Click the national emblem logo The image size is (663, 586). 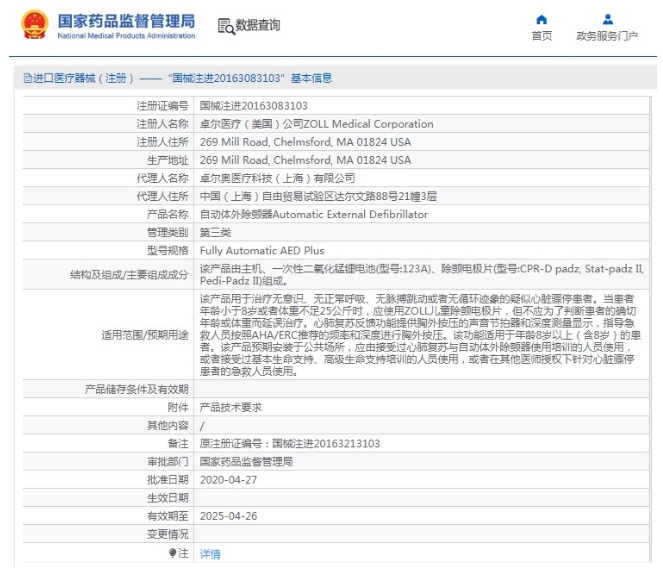[x=34, y=25]
